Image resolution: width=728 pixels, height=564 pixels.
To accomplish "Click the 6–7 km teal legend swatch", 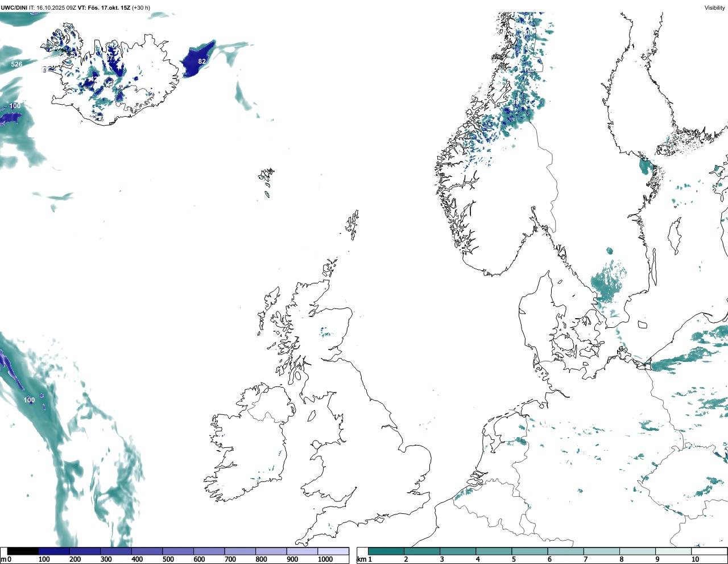I will pos(566,551).
